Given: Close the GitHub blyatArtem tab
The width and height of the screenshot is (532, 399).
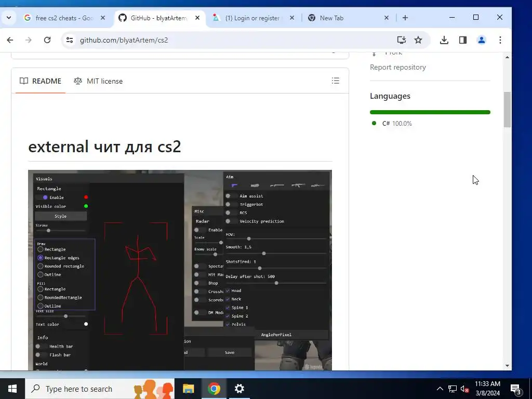Looking at the screenshot, I should pos(197,18).
